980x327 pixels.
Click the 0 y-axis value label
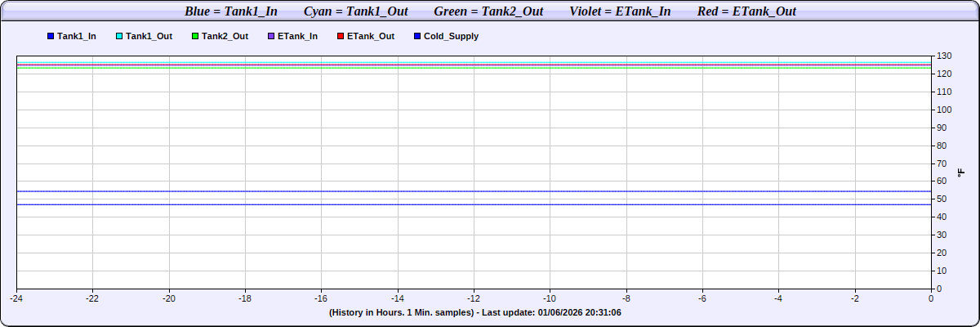pos(939,289)
